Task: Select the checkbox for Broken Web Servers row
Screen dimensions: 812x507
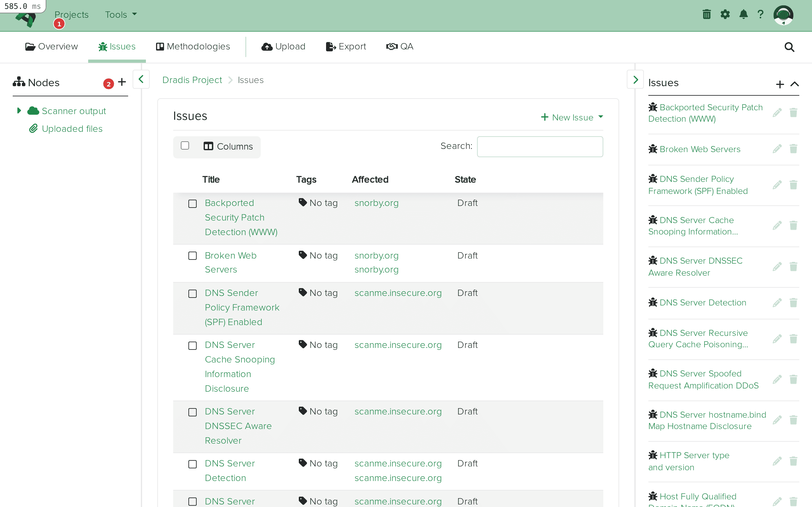Action: (193, 255)
